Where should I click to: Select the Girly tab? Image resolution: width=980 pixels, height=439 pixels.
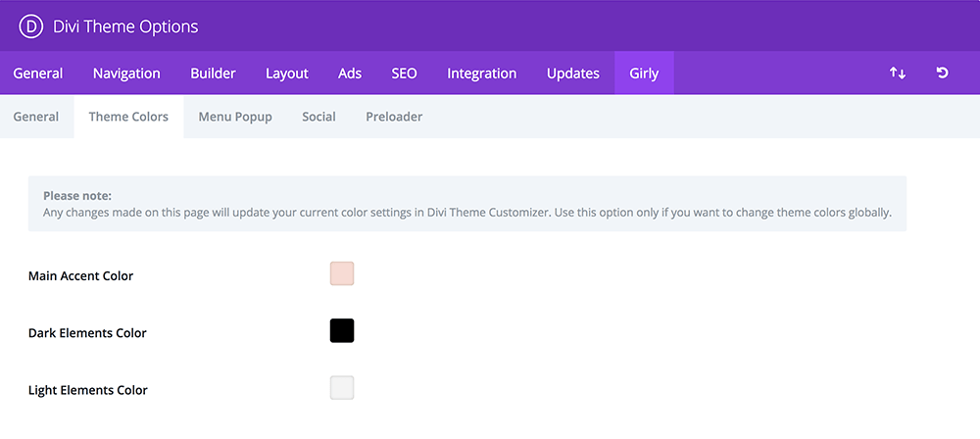(x=644, y=73)
